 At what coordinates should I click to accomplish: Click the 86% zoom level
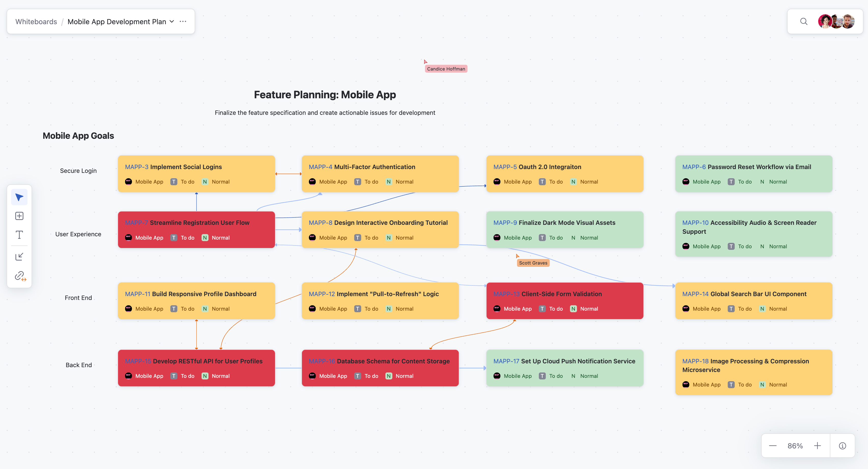coord(795,446)
